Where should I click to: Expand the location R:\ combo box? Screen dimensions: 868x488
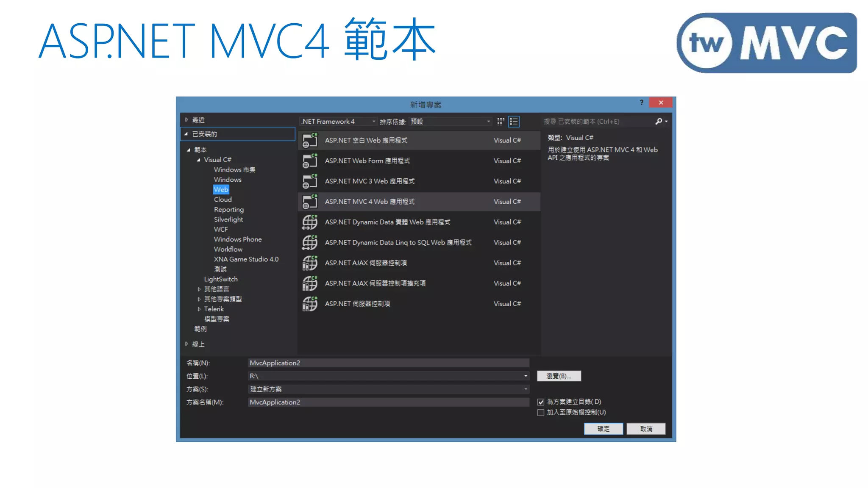pos(526,376)
